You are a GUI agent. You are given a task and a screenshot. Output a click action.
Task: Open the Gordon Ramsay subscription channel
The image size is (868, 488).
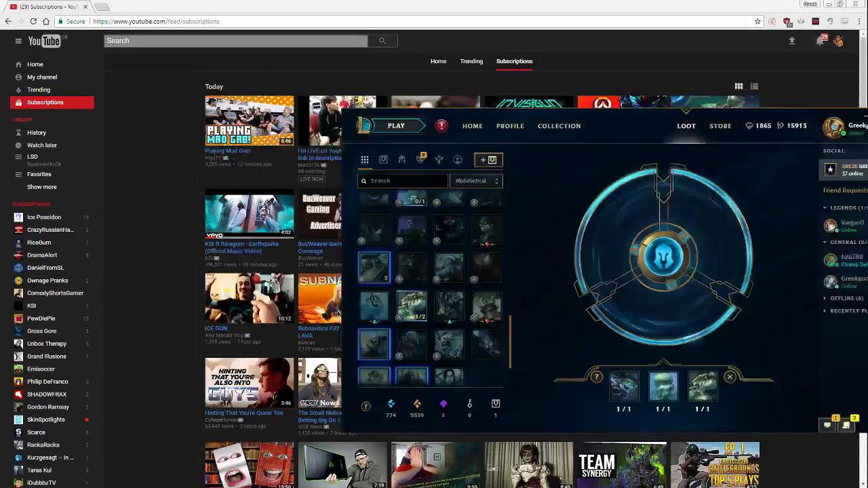coord(48,407)
